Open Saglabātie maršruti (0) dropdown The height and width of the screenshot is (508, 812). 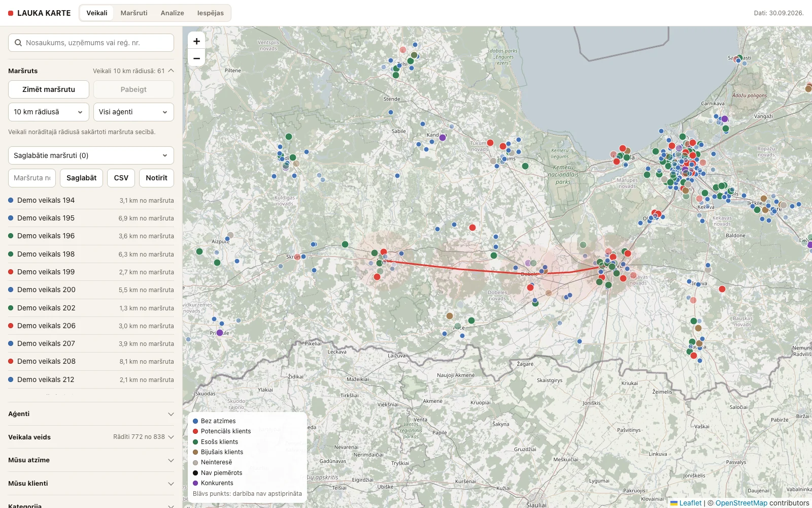click(x=91, y=155)
